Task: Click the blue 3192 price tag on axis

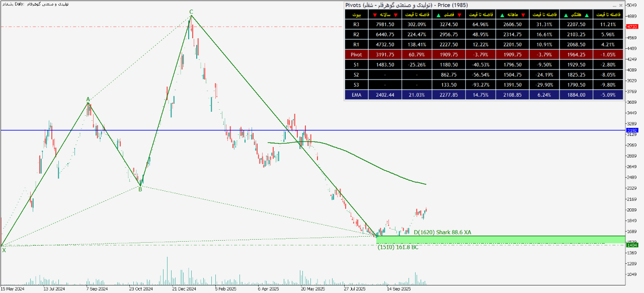Action: point(632,130)
